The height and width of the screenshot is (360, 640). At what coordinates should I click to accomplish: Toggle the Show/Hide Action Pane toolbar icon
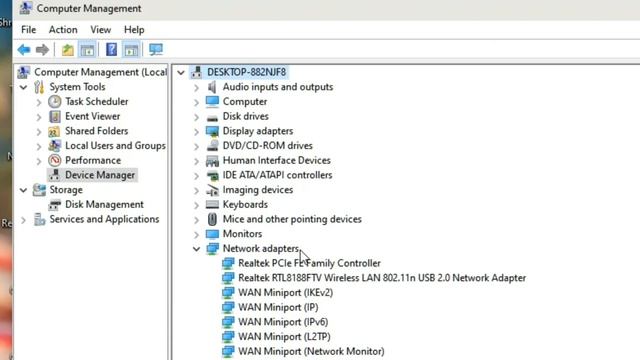(x=131, y=50)
